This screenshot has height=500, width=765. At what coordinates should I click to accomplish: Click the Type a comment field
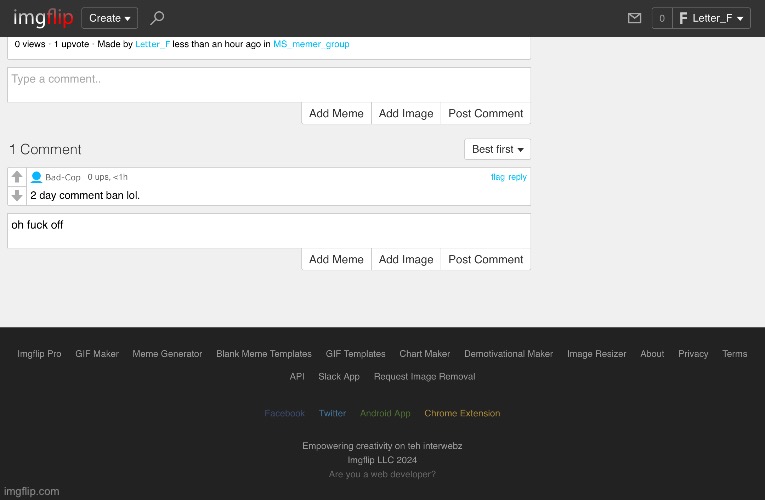click(x=269, y=85)
